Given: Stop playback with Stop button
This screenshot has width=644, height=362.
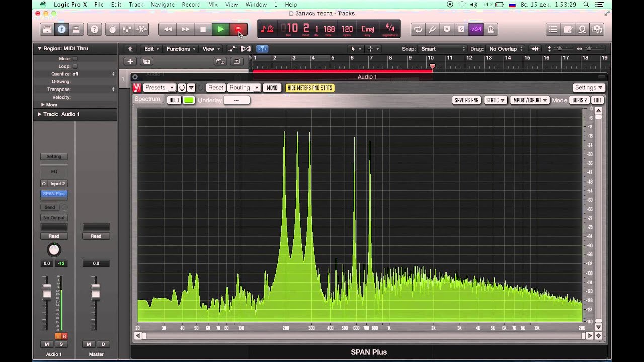Looking at the screenshot, I should (203, 29).
